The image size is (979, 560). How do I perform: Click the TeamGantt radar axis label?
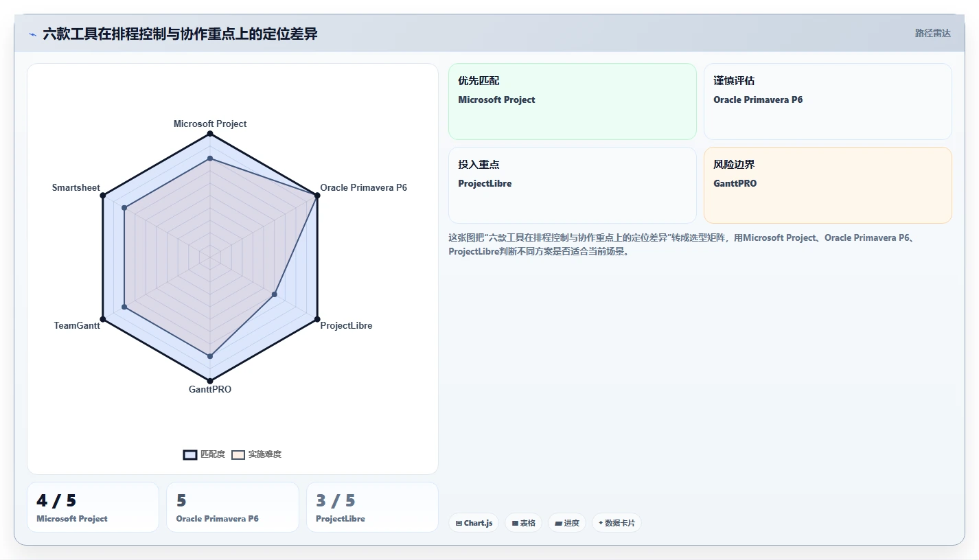click(x=77, y=325)
